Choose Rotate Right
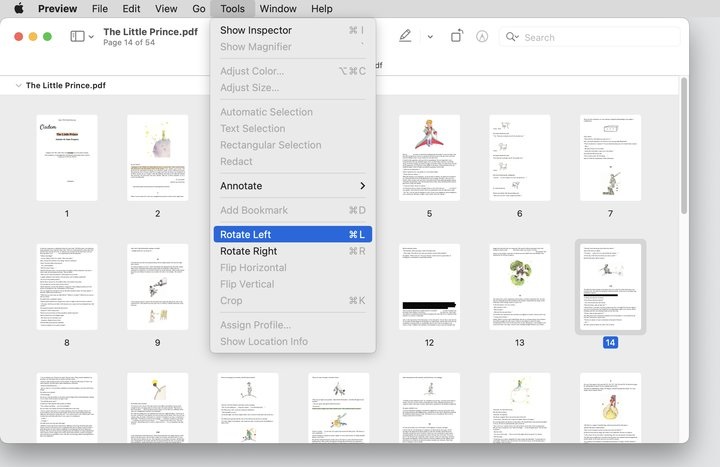Viewport: 720px width, 467px height. [x=292, y=251]
